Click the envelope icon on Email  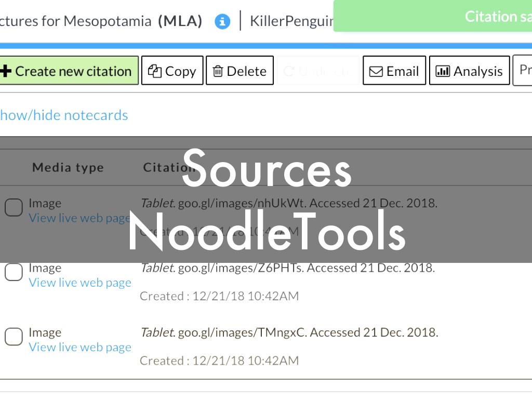tap(376, 71)
